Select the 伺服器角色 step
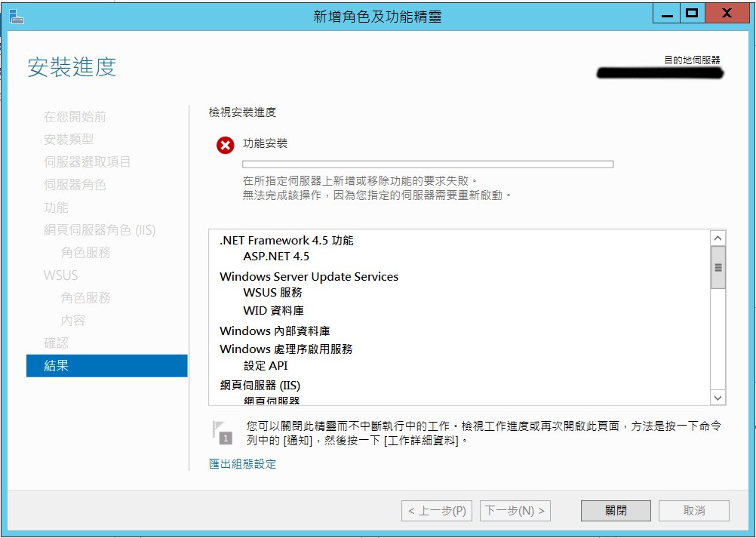756x538 pixels. coord(75,185)
